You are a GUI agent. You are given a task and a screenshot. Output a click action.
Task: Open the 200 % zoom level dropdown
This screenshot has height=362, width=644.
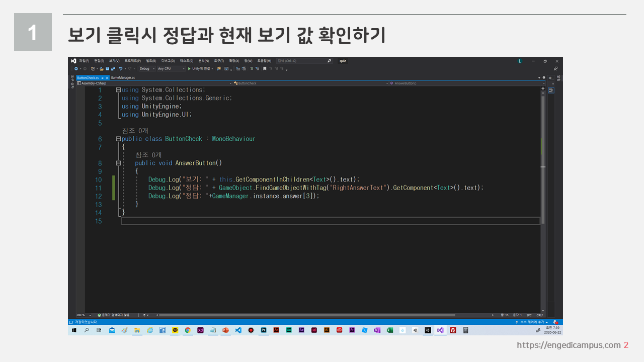click(84, 315)
